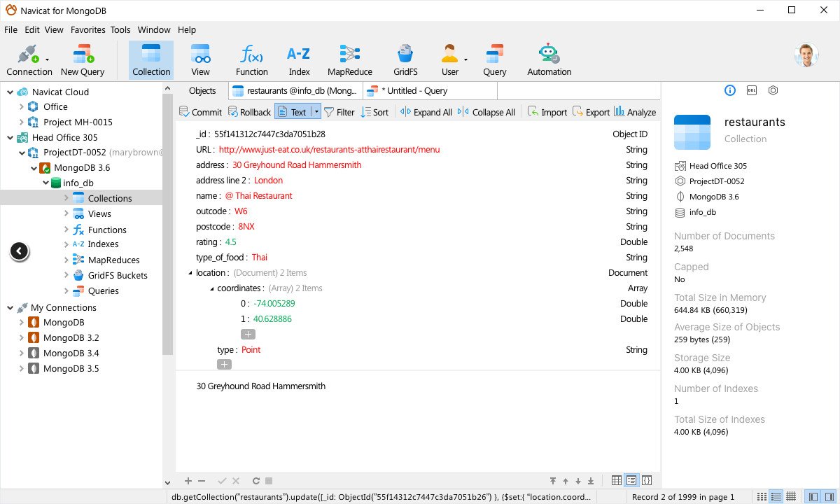
Task: Click the Rollback button
Action: click(x=249, y=112)
